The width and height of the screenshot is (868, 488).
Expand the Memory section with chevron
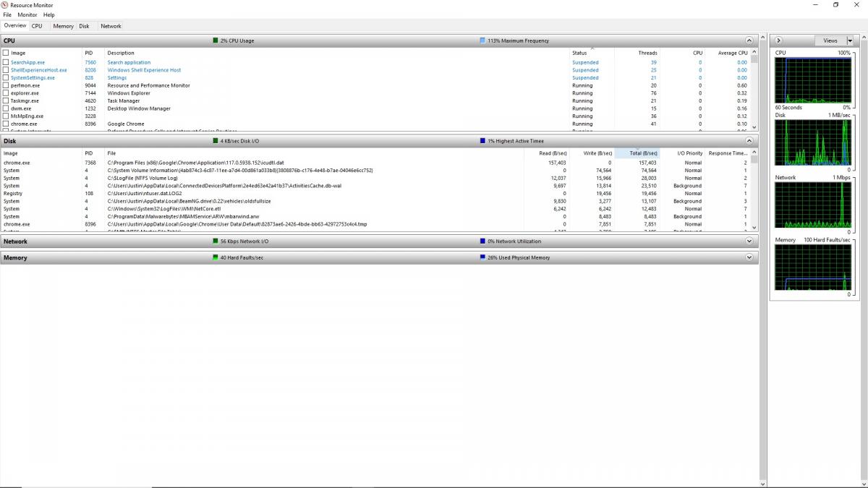click(749, 257)
